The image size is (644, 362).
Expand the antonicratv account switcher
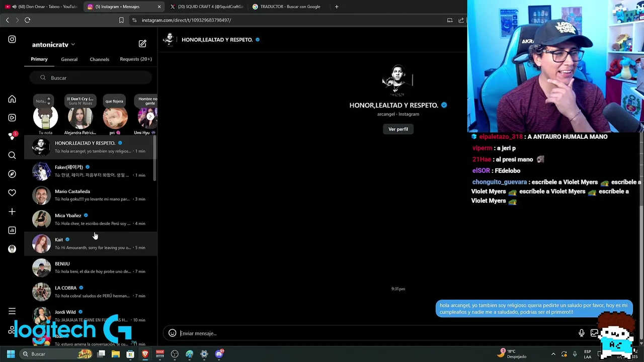point(53,44)
